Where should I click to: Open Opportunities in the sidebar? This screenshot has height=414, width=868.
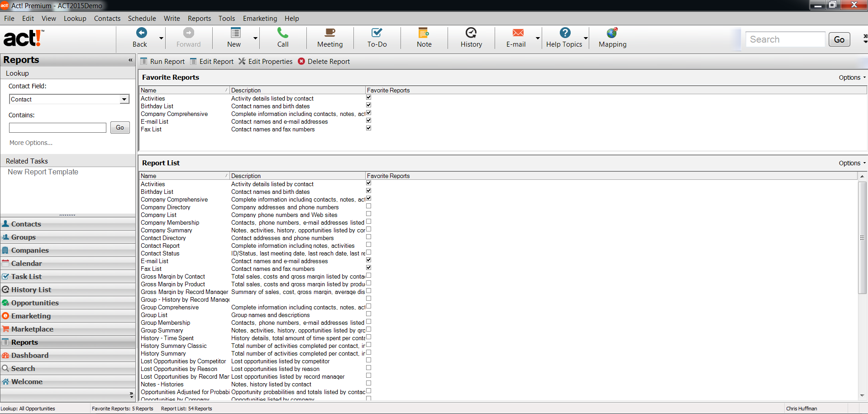pyautogui.click(x=68, y=303)
